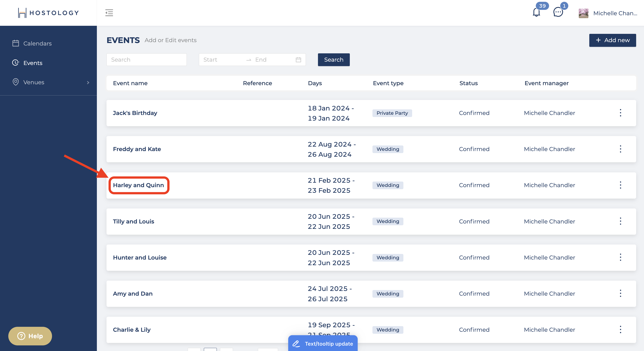Screen dimensions: 644x351
Task: Open notifications bell with 39 badge
Action: click(537, 12)
